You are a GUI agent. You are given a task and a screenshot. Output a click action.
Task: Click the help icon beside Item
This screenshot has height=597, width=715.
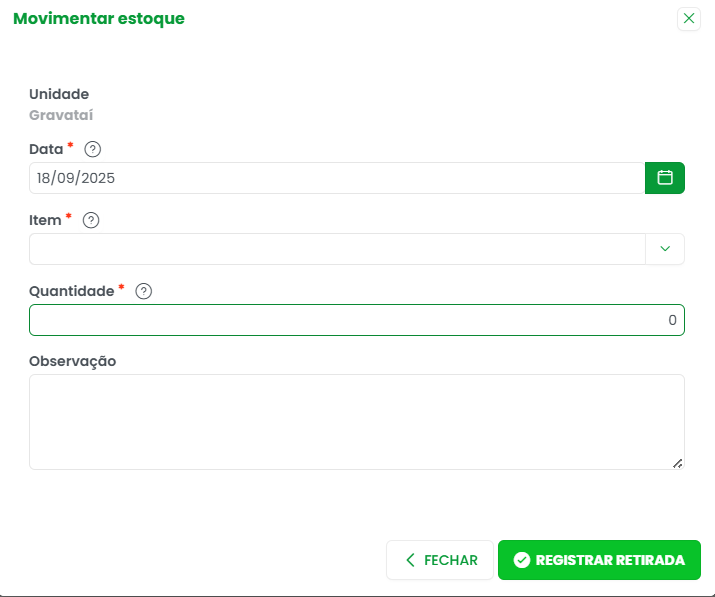(91, 220)
